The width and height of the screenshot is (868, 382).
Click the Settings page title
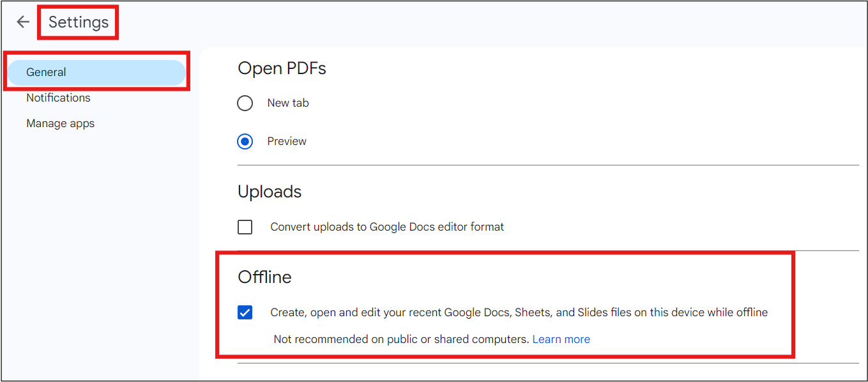[x=77, y=21]
